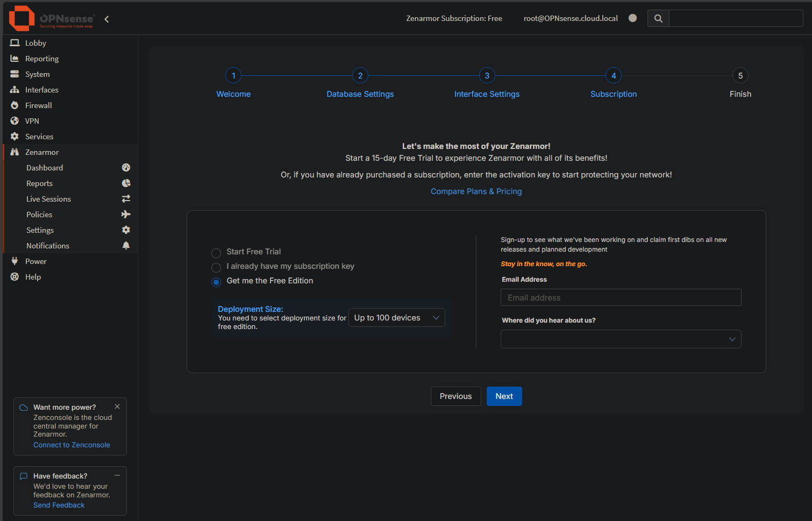Screen dimensions: 812x521
Task: Click the Next button
Action: point(504,396)
